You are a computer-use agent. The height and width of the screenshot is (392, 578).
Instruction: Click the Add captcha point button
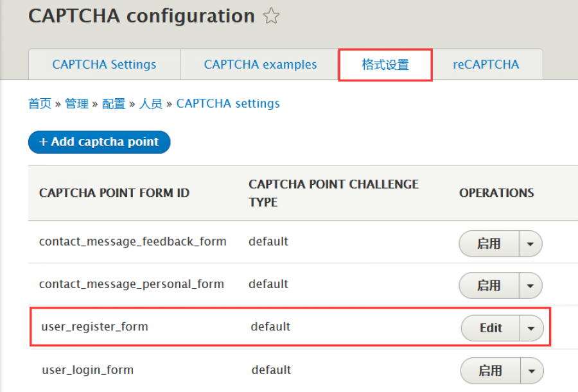[x=99, y=142]
